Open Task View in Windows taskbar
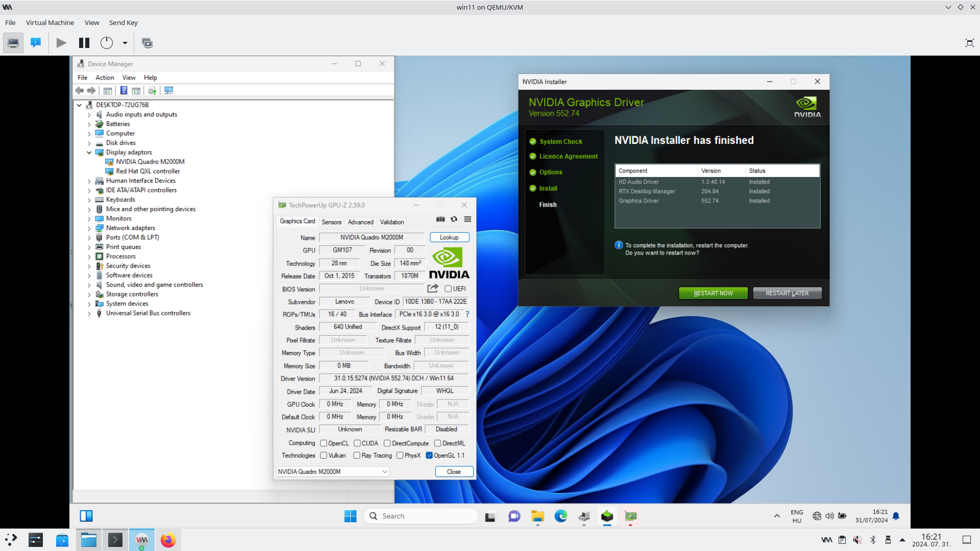Screen dimensions: 980x551 (x=491, y=516)
